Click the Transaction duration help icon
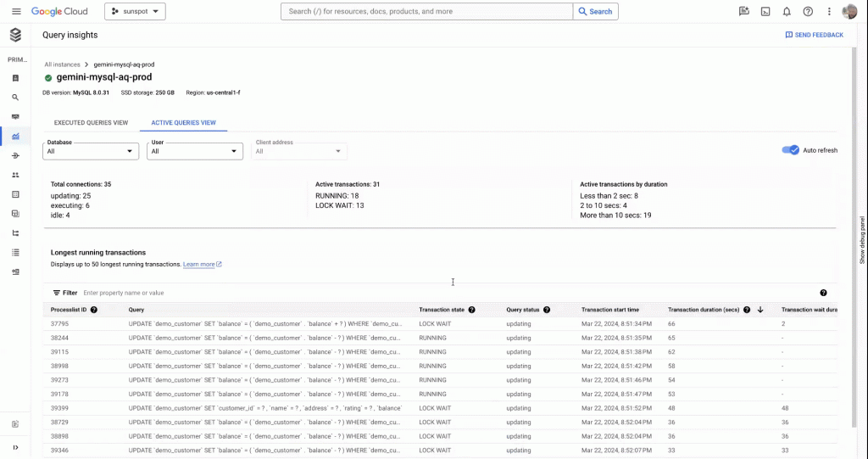This screenshot has width=868, height=459. pyautogui.click(x=747, y=310)
